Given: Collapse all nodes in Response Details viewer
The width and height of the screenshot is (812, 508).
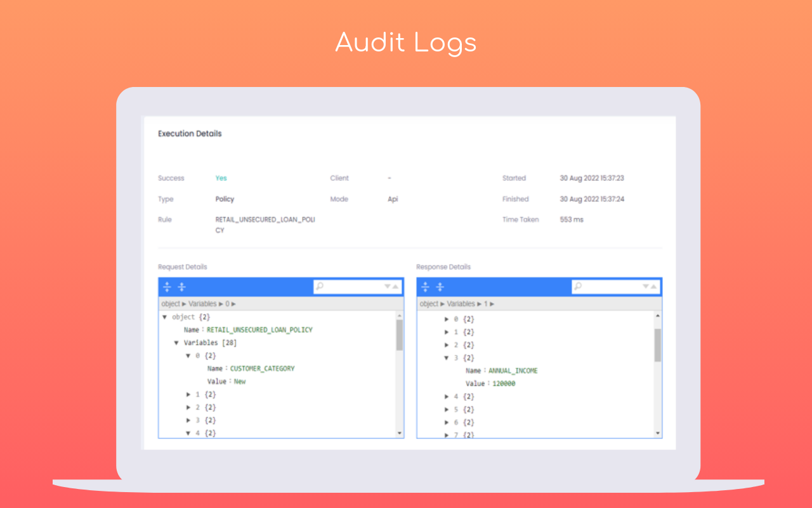Looking at the screenshot, I should [440, 286].
